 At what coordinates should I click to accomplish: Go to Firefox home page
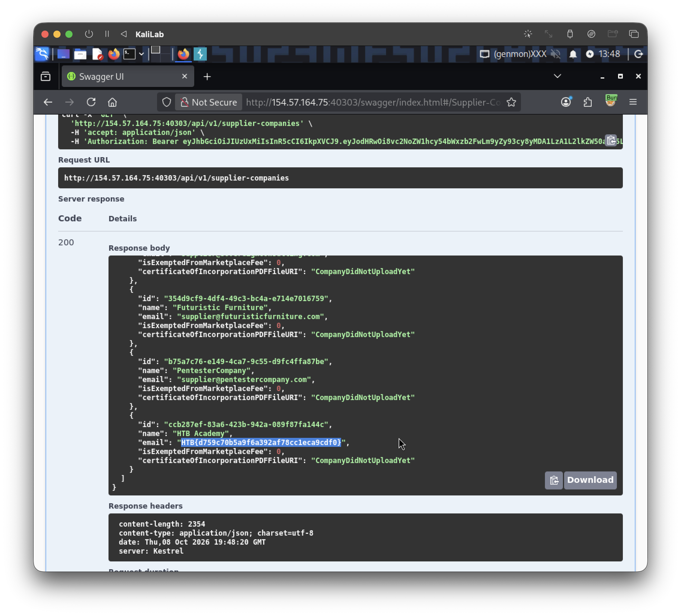pos(112,102)
